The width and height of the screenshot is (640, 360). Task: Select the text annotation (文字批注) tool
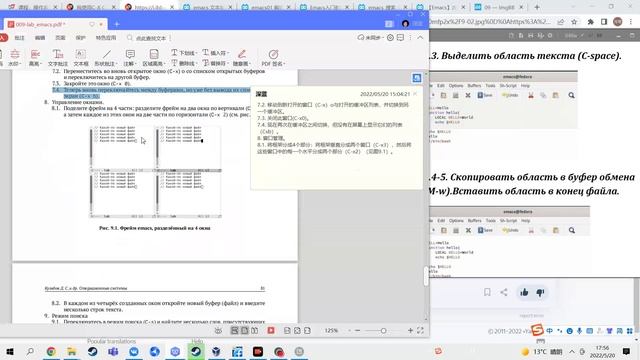[x=58, y=57]
